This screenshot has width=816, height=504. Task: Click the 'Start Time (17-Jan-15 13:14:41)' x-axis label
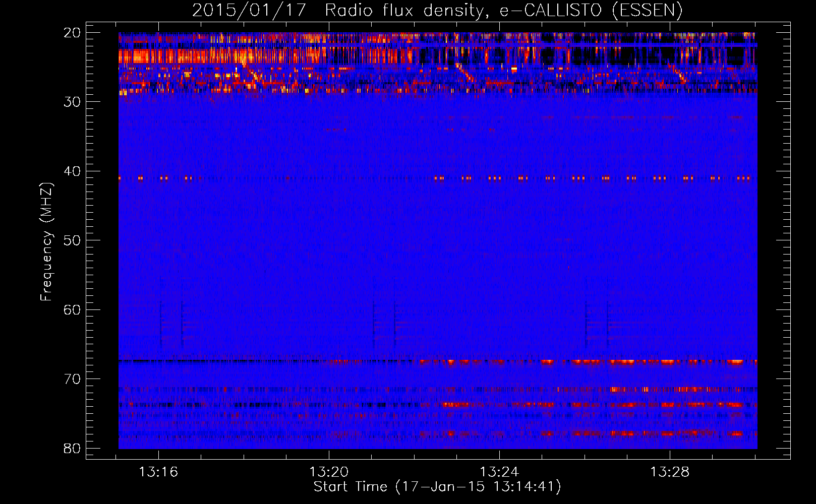click(437, 487)
